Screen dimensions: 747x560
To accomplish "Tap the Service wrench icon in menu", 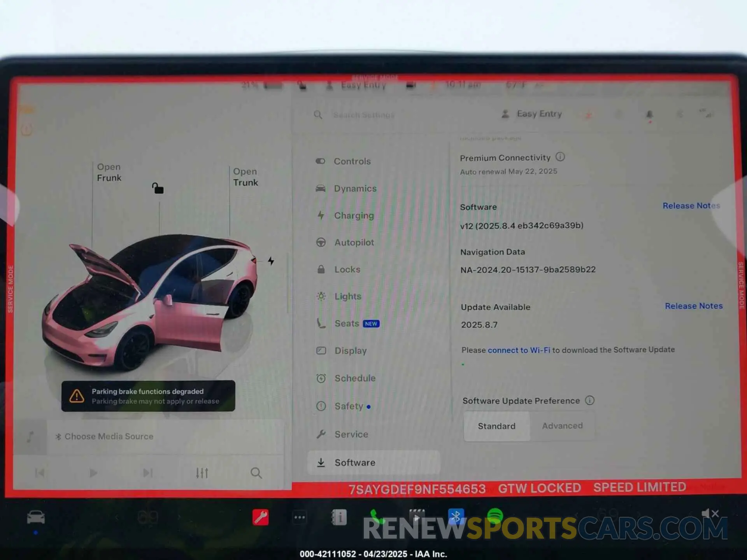I will (x=321, y=434).
